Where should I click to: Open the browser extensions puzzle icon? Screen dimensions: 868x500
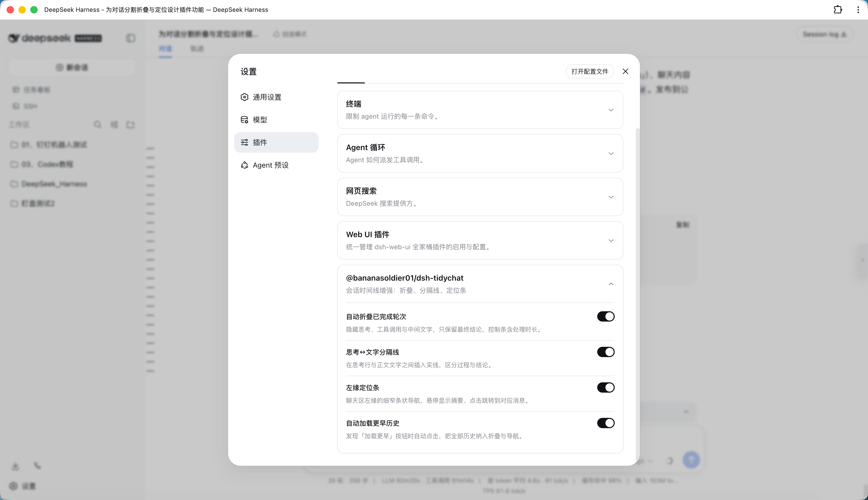838,10
